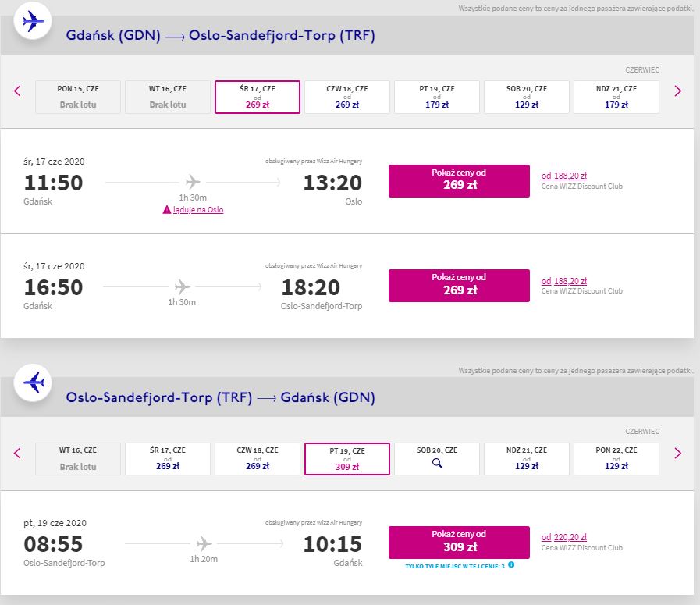The width and height of the screenshot is (700, 605).
Task: Select outbound date SOB 20 for 129 zł
Action: tap(527, 97)
